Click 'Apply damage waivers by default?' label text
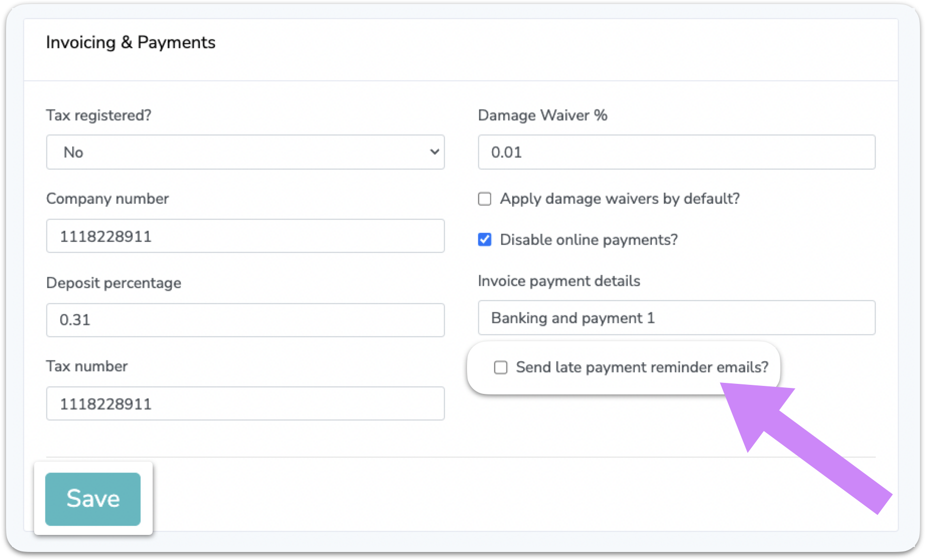Viewport: 926px width, 560px height. 620,199
